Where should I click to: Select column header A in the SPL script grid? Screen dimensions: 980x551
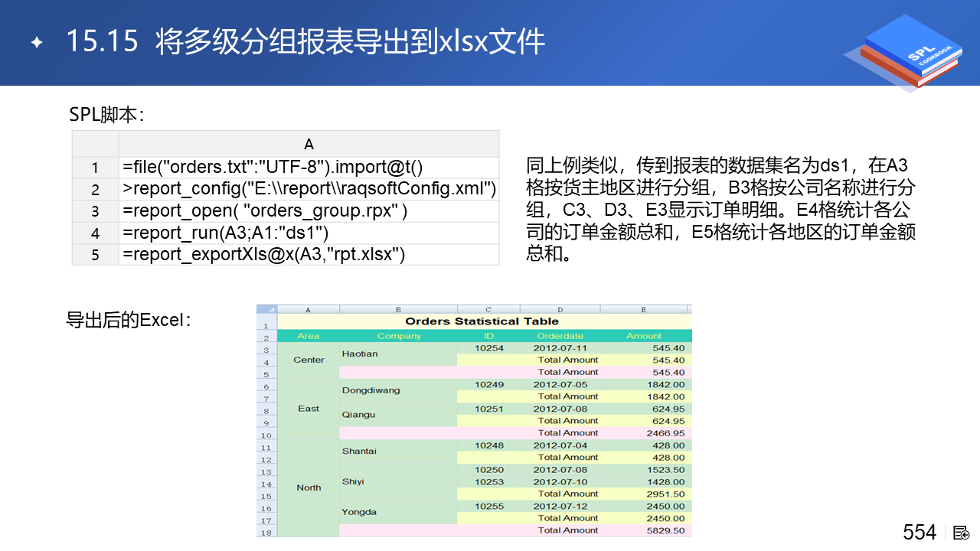click(x=309, y=144)
